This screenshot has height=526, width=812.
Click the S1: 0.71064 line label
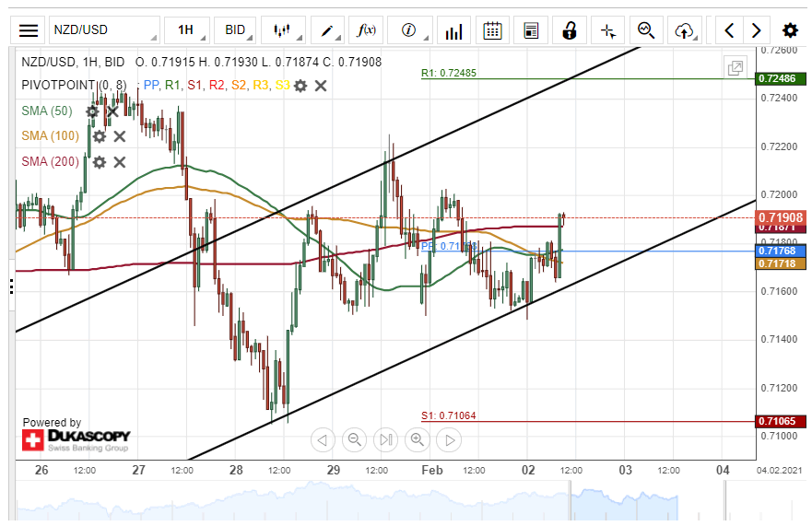(x=449, y=415)
